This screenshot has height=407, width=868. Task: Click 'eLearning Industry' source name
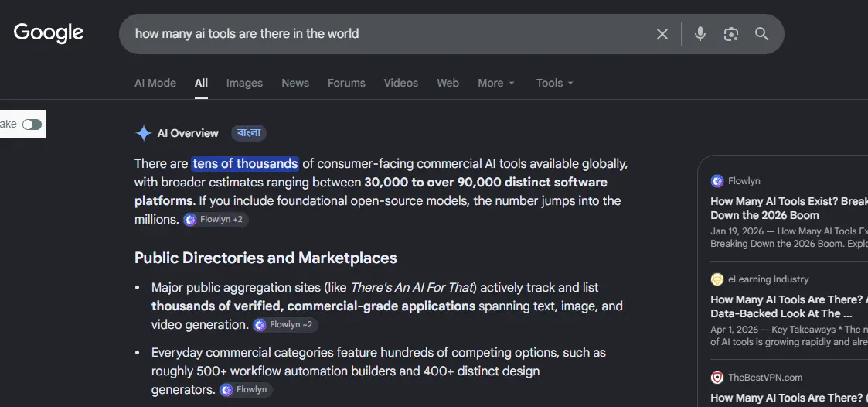tap(768, 279)
